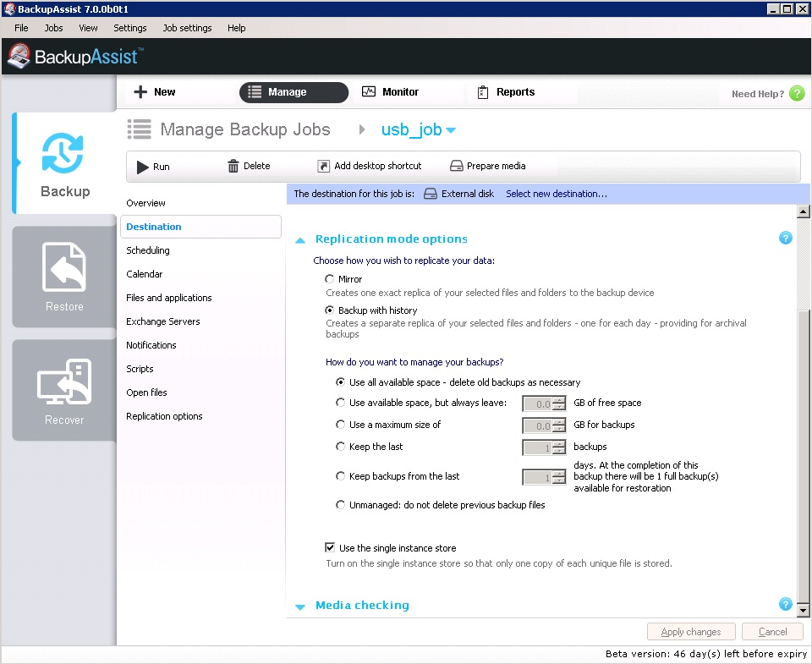The image size is (812, 664).
Task: Expand the Media checking section
Action: (299, 606)
